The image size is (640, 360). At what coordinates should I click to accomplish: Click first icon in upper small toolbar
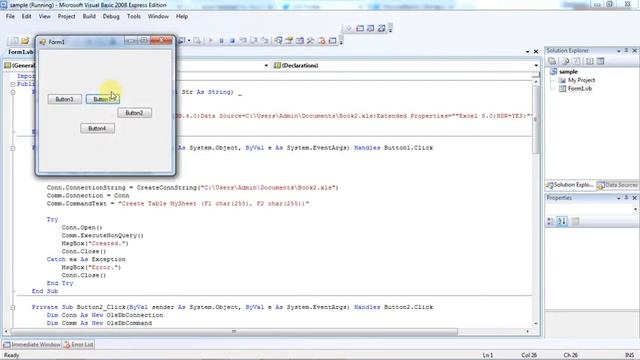[348, 28]
